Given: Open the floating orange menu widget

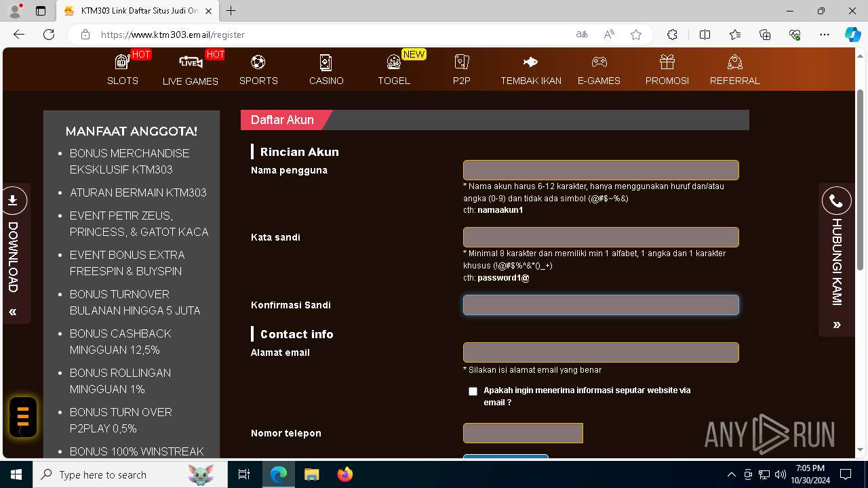Looking at the screenshot, I should pos(23,416).
